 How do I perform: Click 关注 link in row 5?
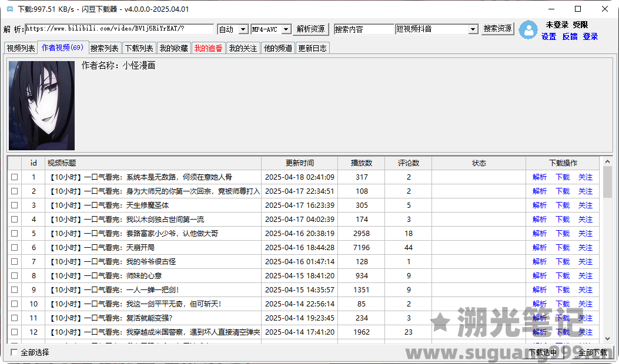(x=585, y=234)
